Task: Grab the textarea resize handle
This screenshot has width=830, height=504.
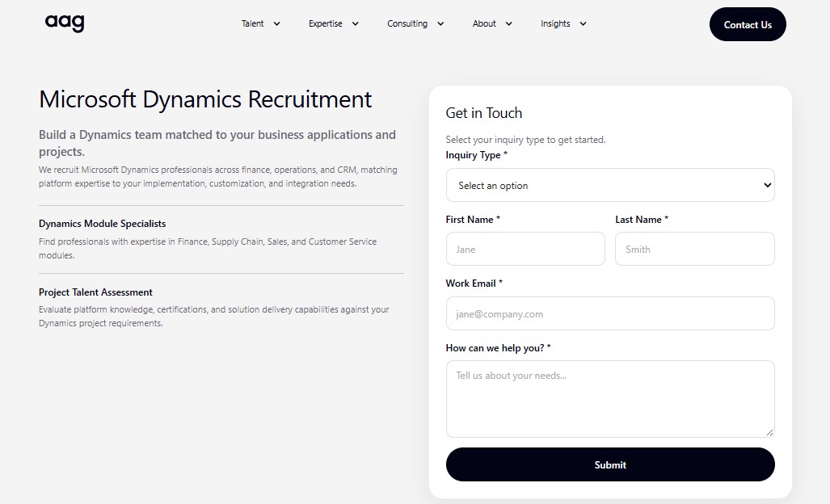Action: (x=769, y=432)
